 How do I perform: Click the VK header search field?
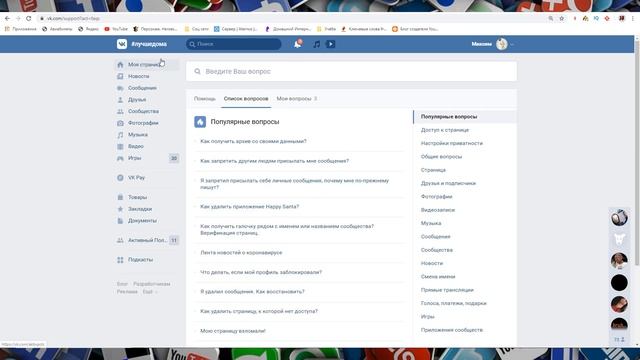tap(233, 44)
